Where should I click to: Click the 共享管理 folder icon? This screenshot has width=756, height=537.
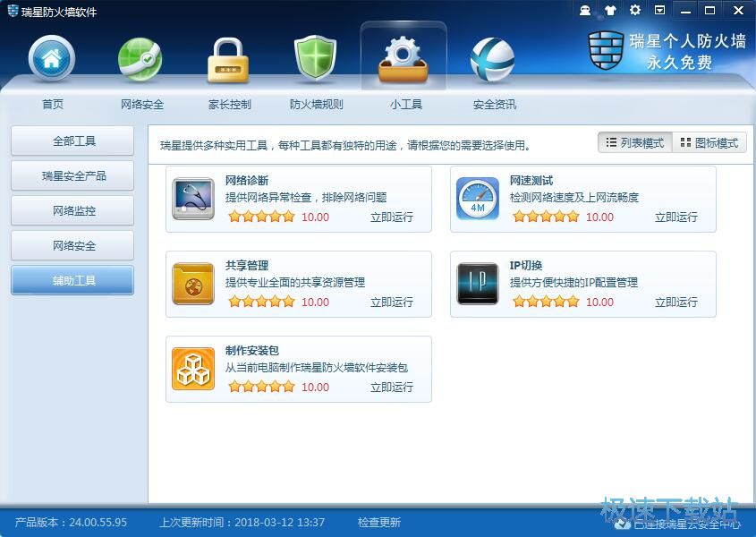click(193, 284)
